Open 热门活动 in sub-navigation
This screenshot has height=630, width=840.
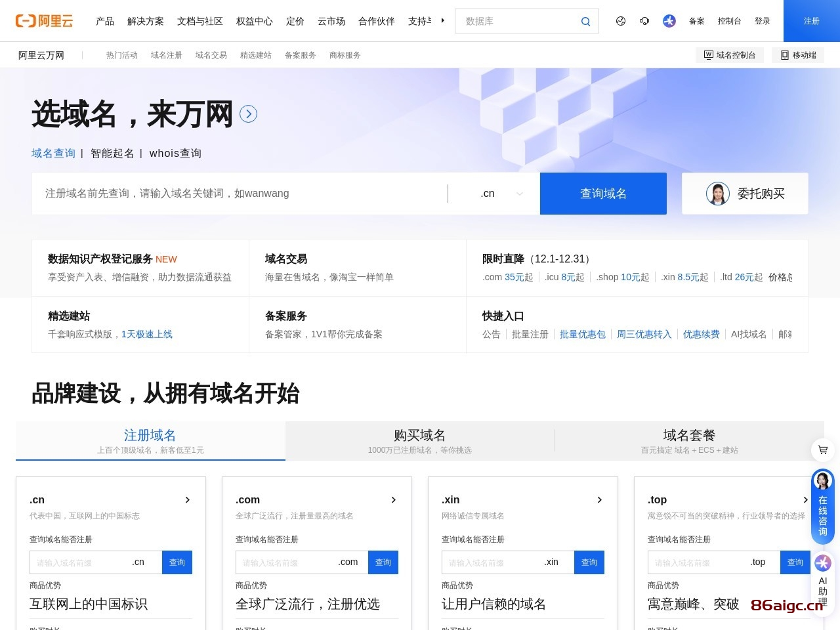pos(122,55)
